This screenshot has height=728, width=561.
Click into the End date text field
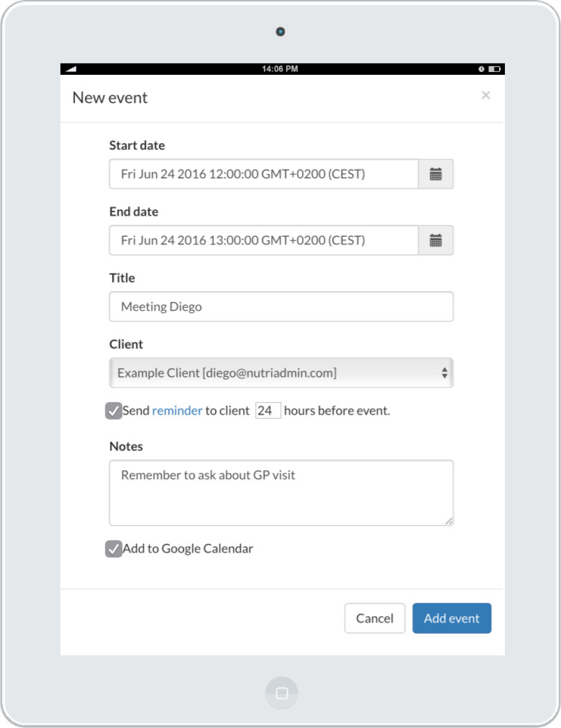264,240
